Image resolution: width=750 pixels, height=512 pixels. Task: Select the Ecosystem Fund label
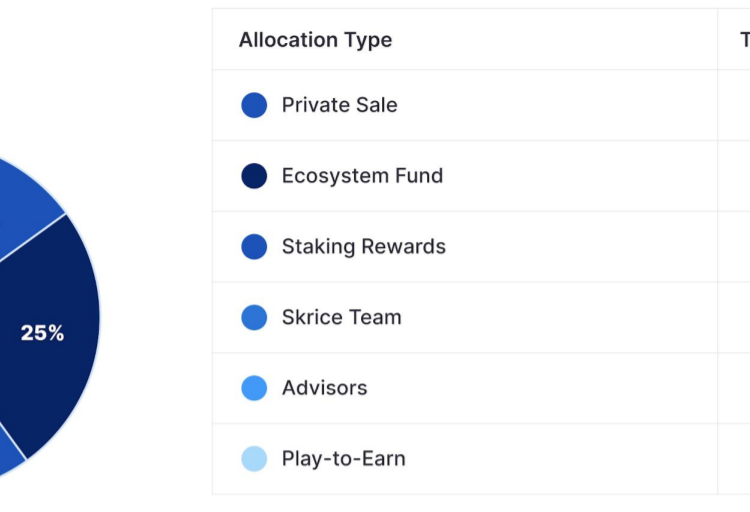click(x=363, y=176)
